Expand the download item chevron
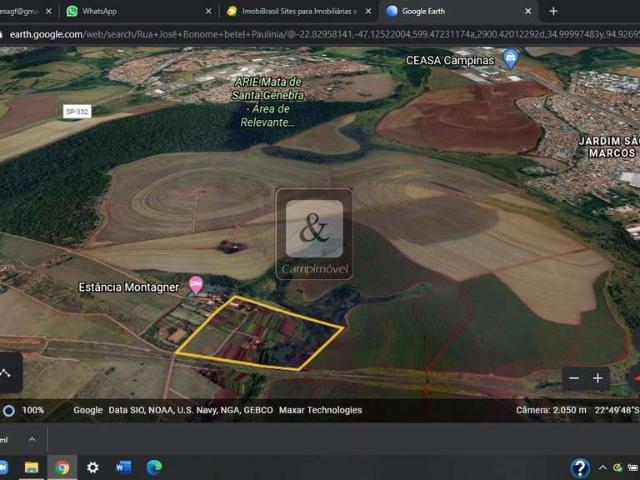Image resolution: width=640 pixels, height=480 pixels. pyautogui.click(x=32, y=440)
